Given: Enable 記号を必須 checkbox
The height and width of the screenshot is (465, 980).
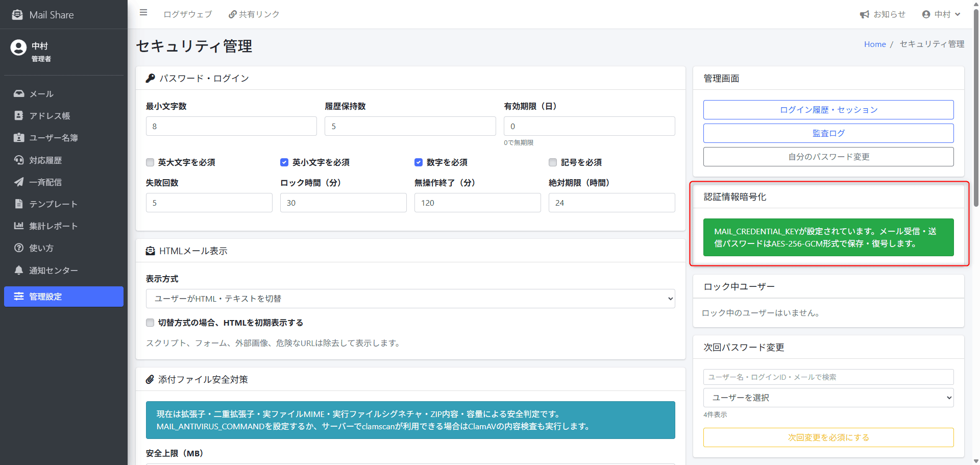Looking at the screenshot, I should point(553,162).
